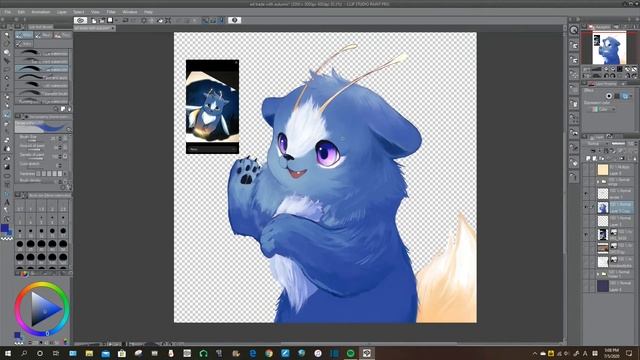Open the Layer menu
This screenshot has width=640, height=360.
(62, 12)
